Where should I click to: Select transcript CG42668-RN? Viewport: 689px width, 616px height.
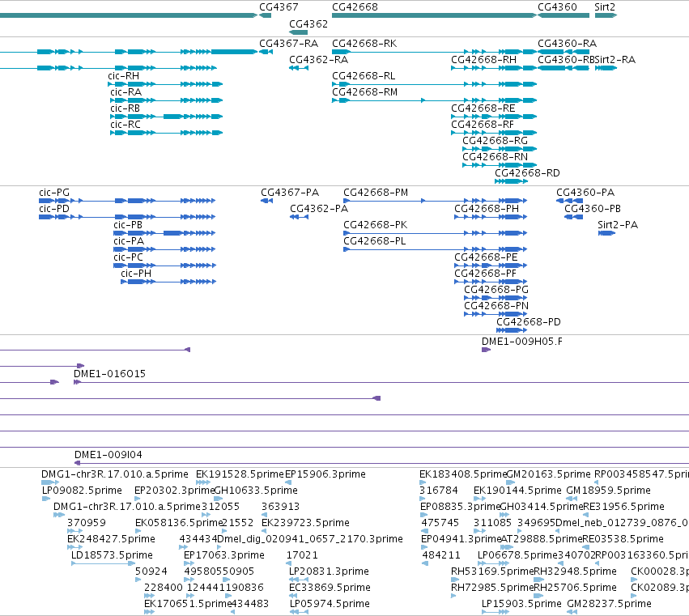tap(495, 157)
